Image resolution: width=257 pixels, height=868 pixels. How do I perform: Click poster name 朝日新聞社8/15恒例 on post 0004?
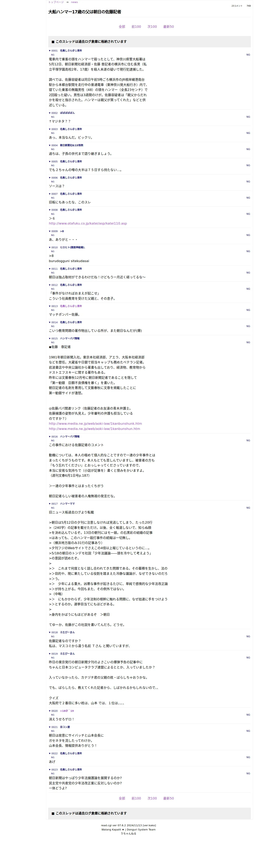[x=72, y=145]
